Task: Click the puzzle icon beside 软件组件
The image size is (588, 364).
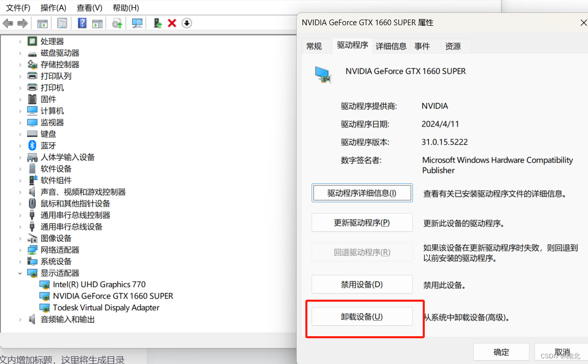Action: pyautogui.click(x=33, y=180)
